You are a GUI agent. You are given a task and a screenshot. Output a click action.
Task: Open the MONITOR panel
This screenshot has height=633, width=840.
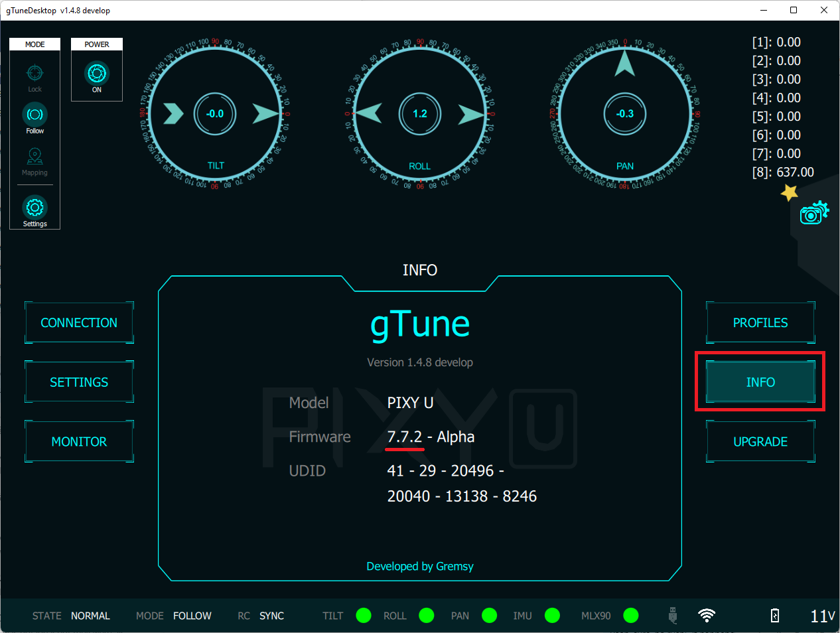pos(79,442)
